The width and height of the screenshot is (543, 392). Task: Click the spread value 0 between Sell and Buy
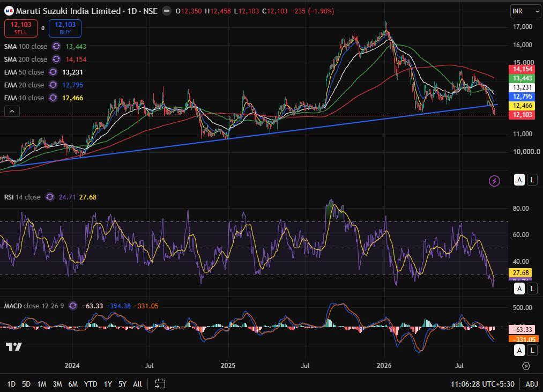click(x=43, y=28)
